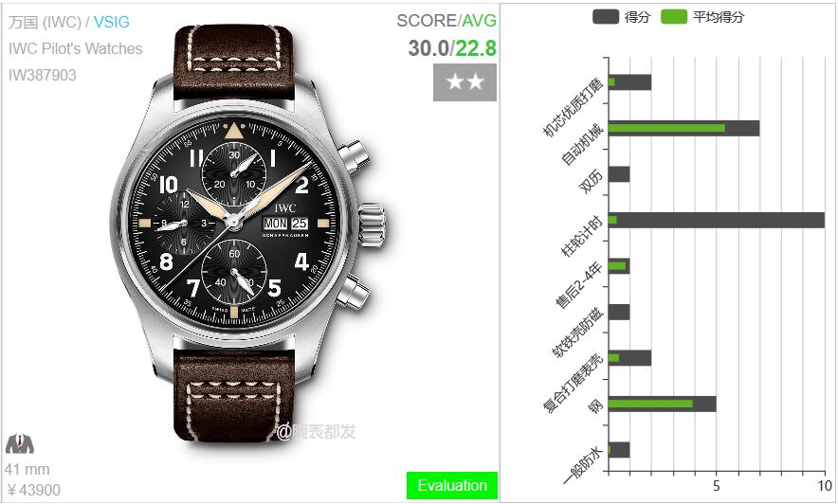
Task: Toggle the dark 得分 legend swatch
Action: 606,16
